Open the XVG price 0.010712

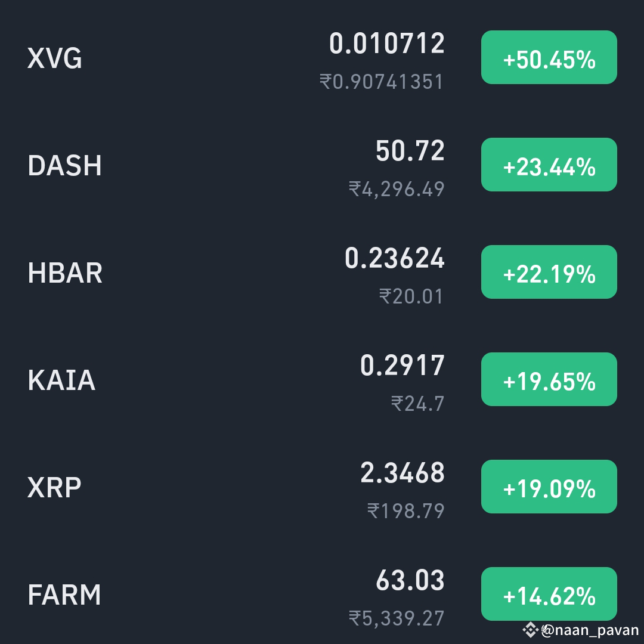click(x=386, y=44)
